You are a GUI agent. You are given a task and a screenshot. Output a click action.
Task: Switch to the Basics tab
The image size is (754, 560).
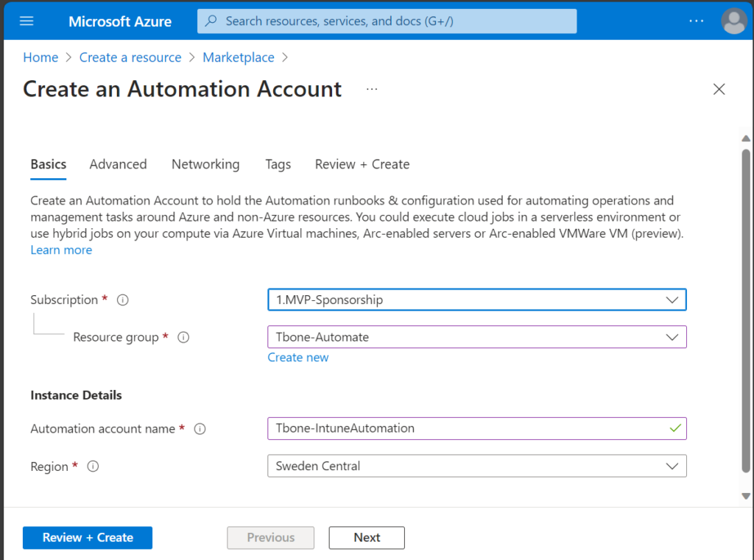[x=49, y=164]
